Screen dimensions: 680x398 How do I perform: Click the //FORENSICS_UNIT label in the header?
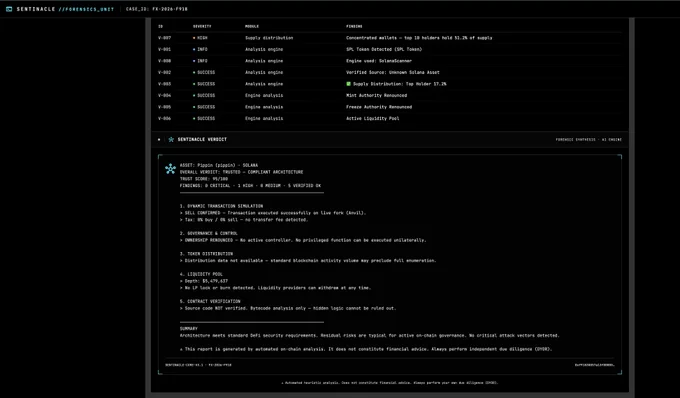pyautogui.click(x=86, y=9)
